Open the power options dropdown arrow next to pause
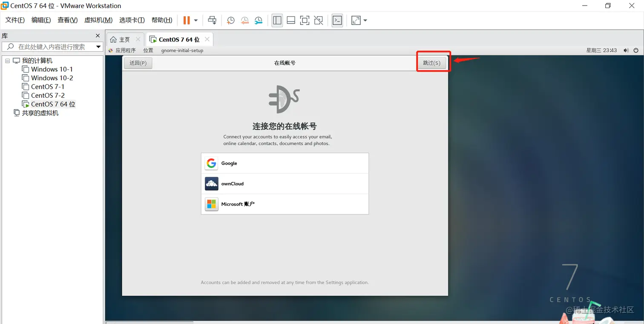 [195, 20]
